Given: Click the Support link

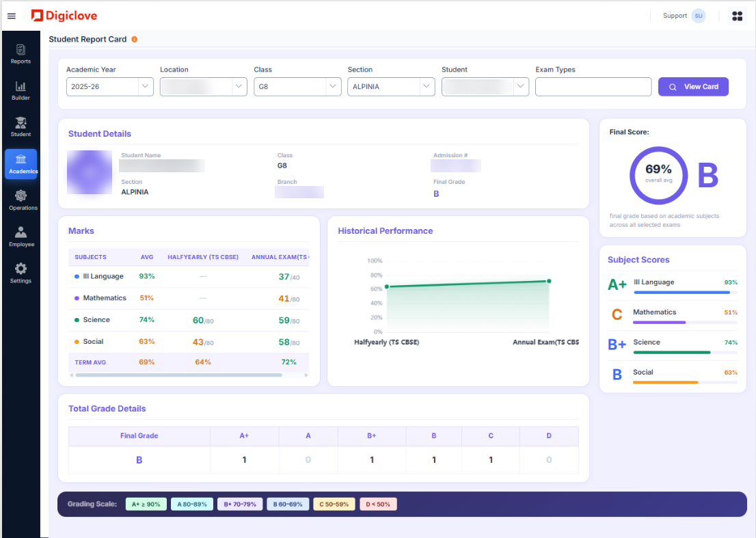Looking at the screenshot, I should pyautogui.click(x=675, y=16).
